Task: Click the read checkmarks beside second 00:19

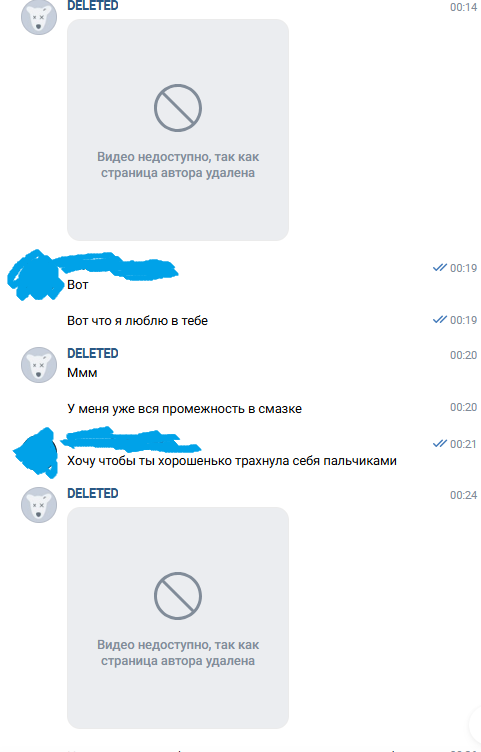Action: 440,319
